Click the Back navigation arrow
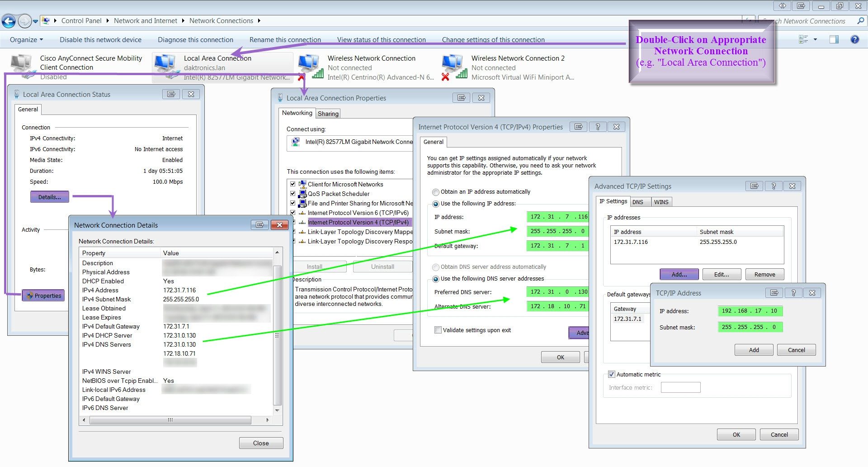The height and width of the screenshot is (467, 868). [x=9, y=21]
